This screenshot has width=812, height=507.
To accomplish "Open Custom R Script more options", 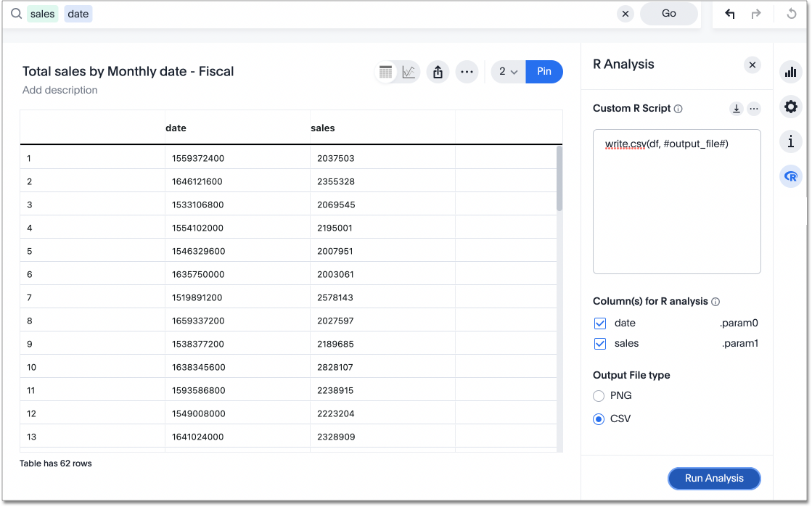I will pyautogui.click(x=754, y=109).
